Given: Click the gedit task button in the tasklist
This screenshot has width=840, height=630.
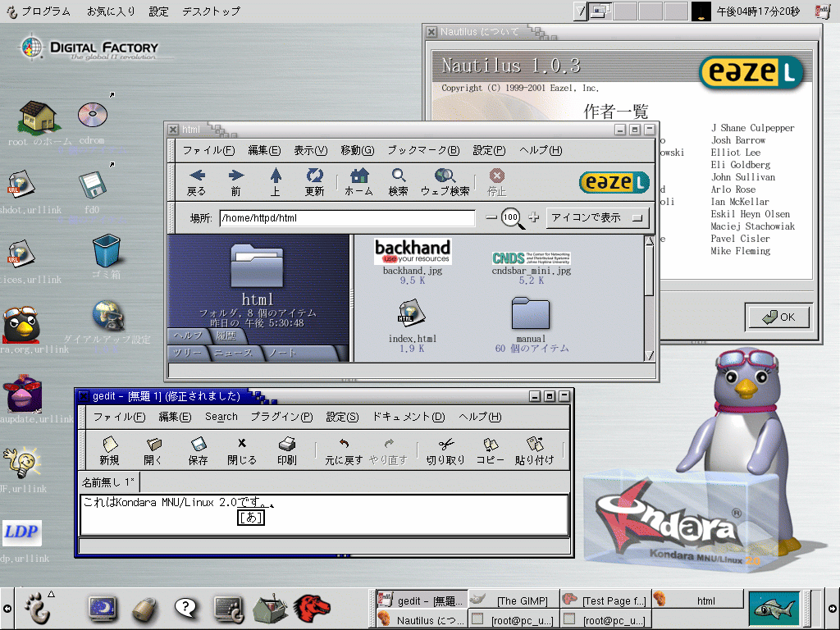Looking at the screenshot, I should 421,600.
